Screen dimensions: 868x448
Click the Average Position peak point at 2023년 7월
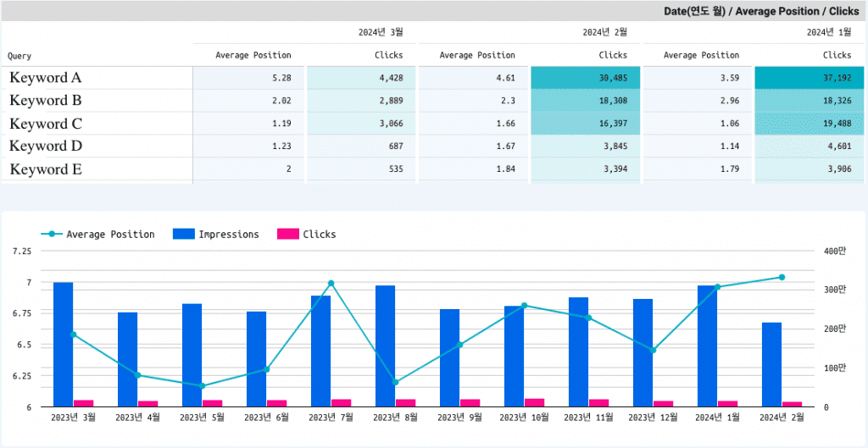[x=331, y=284]
